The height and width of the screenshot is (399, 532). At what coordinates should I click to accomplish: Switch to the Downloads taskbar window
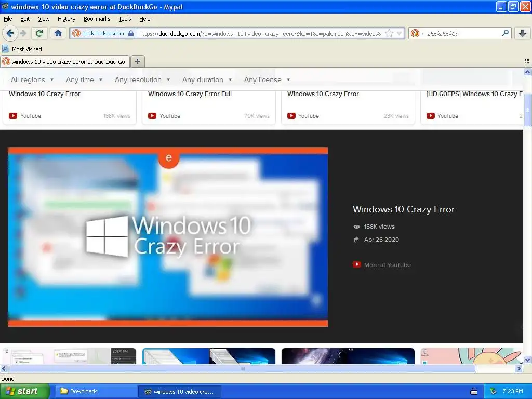point(96,391)
